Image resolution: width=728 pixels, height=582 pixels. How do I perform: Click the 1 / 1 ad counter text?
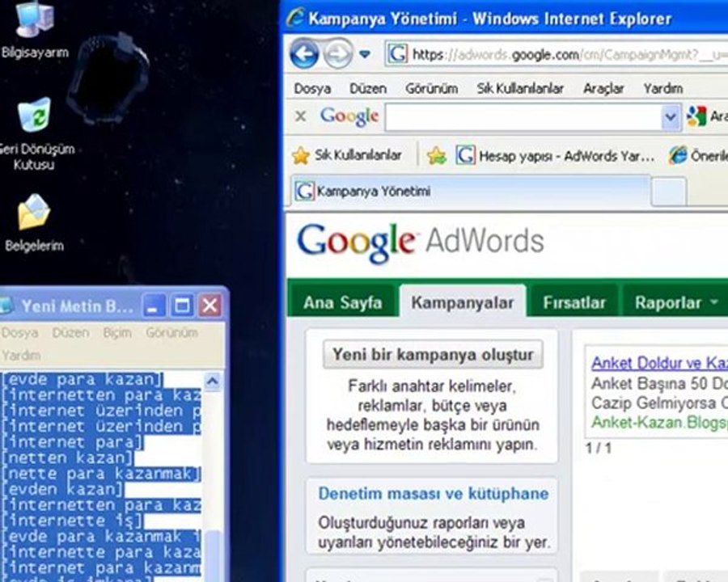598,448
